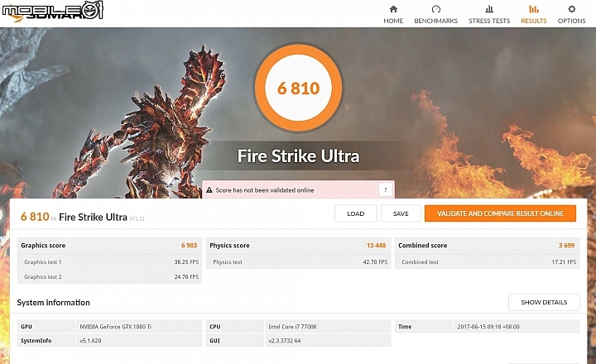Select the Physics score value 13 448
Viewport: 596px width, 364px height.
376,246
